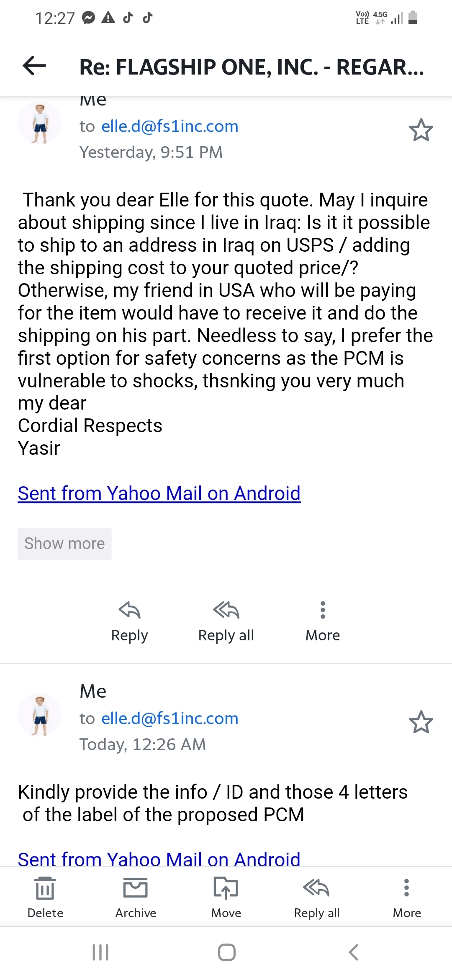Open Android recent apps button
452x980 pixels.
click(100, 952)
